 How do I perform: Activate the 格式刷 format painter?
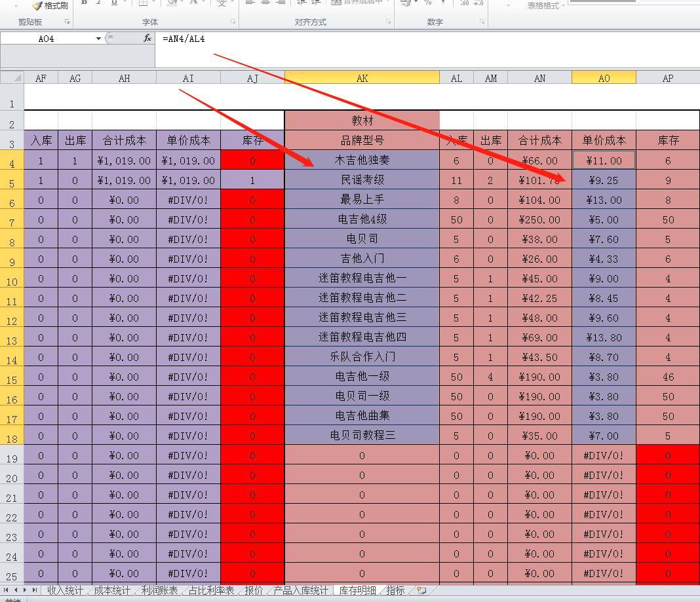click(x=50, y=5)
